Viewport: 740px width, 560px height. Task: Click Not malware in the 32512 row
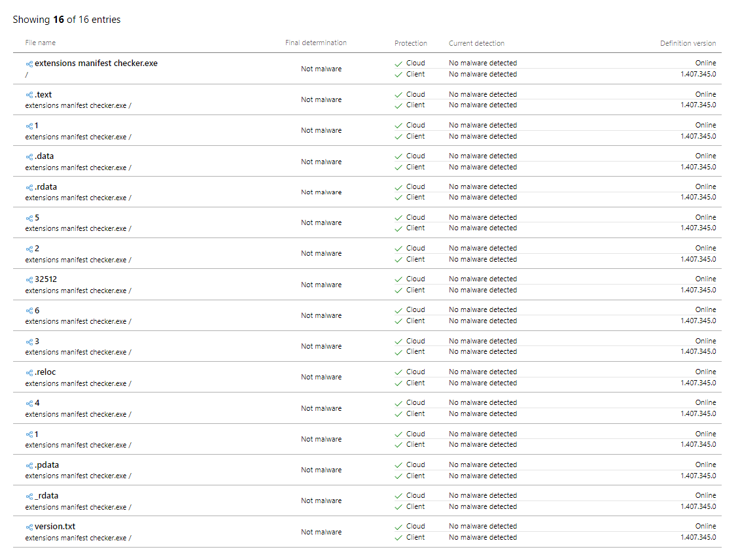point(321,285)
